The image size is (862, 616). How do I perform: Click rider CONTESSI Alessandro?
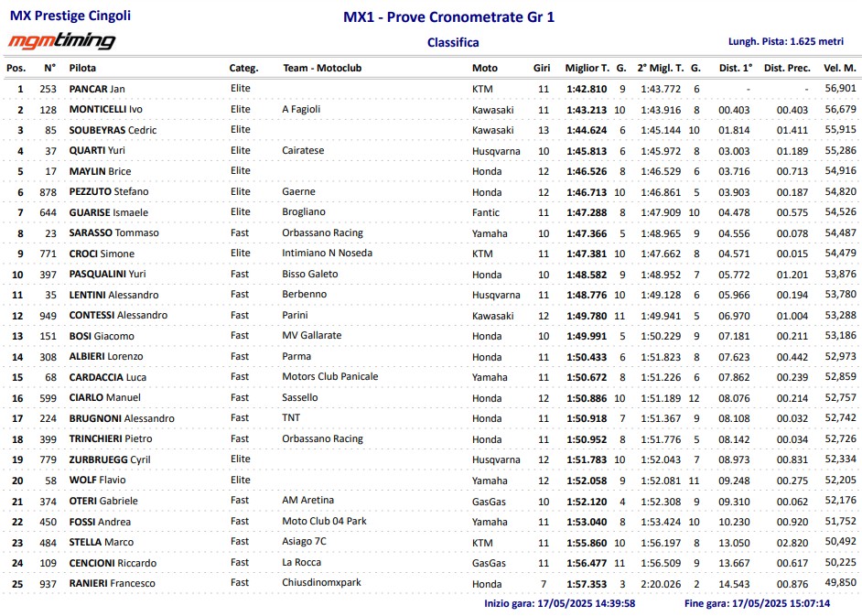click(118, 316)
